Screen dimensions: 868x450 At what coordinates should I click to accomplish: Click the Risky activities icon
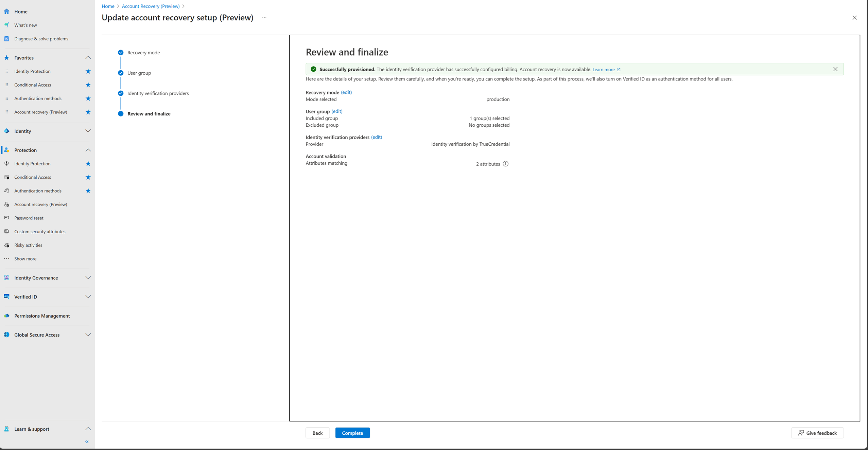(7, 245)
